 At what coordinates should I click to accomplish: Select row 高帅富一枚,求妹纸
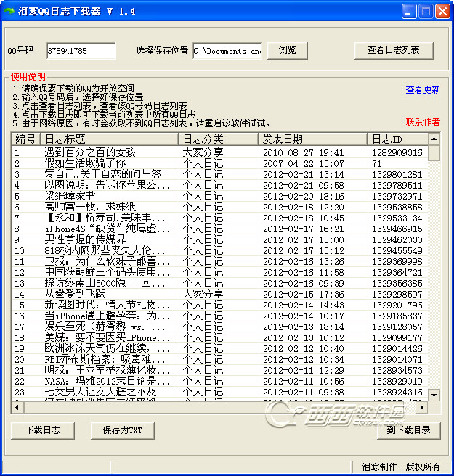219,207
